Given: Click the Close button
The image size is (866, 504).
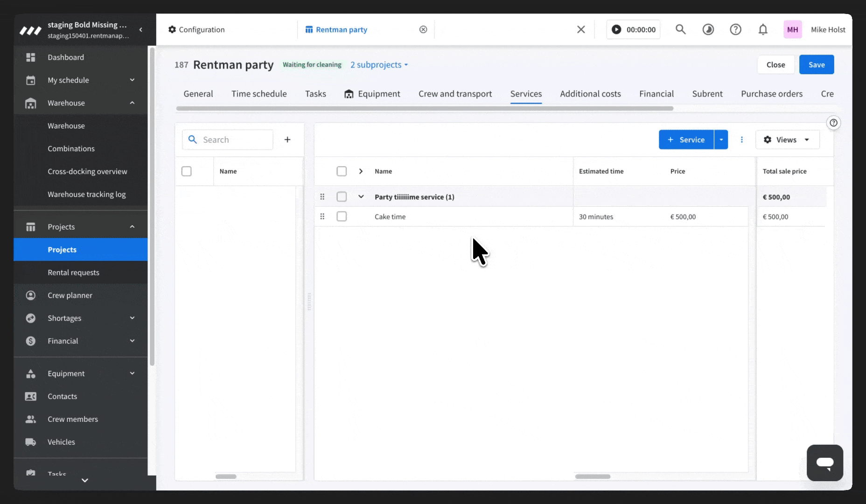Looking at the screenshot, I should coord(775,64).
